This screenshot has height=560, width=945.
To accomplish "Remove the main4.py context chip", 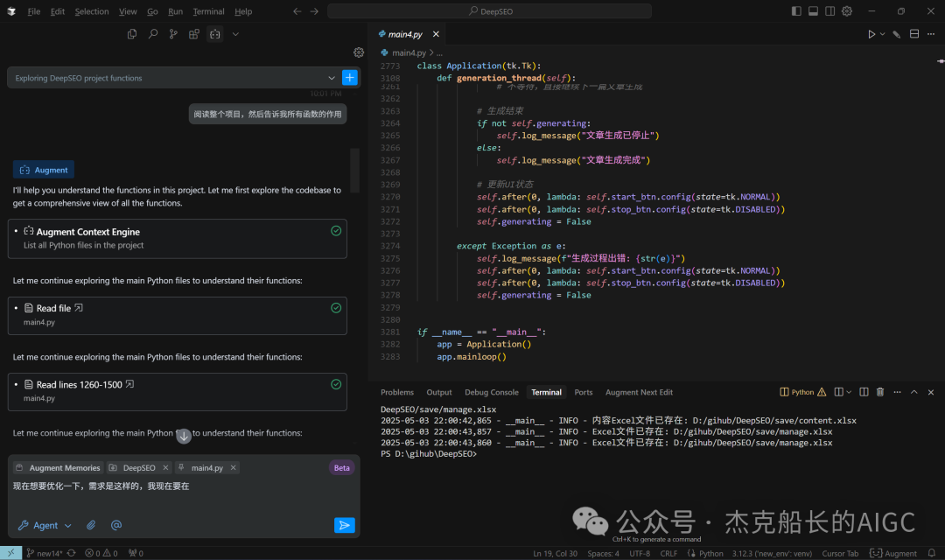I will coord(234,468).
